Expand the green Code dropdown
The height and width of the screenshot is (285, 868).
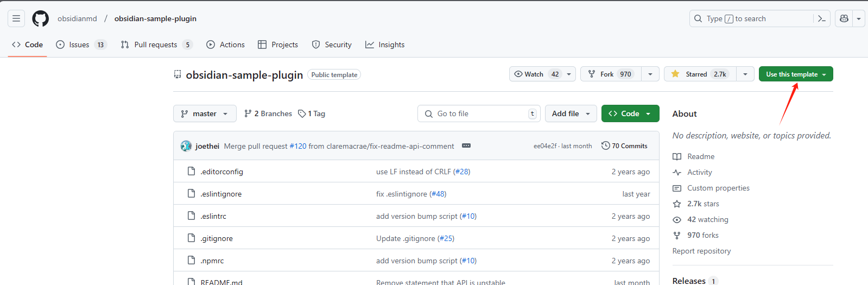click(x=630, y=113)
